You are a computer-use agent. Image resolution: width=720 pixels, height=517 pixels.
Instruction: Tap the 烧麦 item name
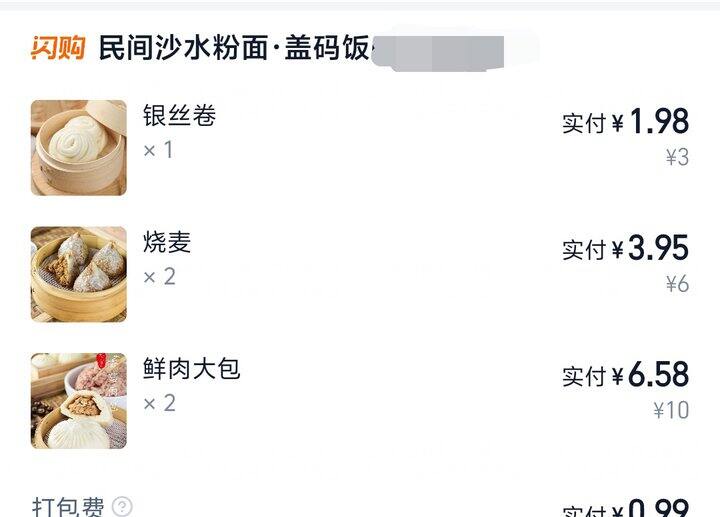(x=167, y=243)
